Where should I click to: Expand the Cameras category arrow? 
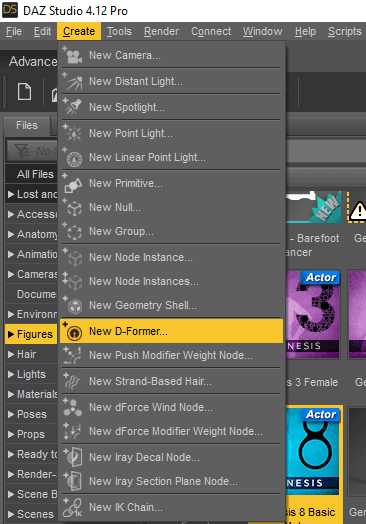pos(11,274)
